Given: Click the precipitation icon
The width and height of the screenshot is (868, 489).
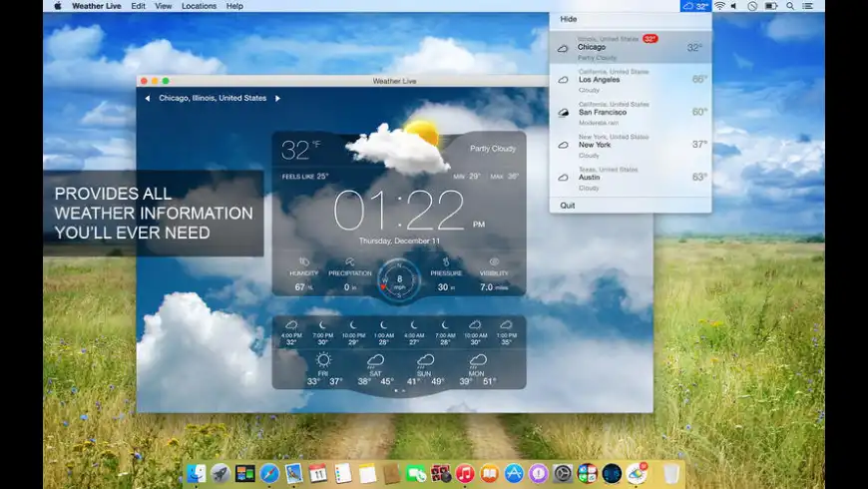Looking at the screenshot, I should click(350, 261).
